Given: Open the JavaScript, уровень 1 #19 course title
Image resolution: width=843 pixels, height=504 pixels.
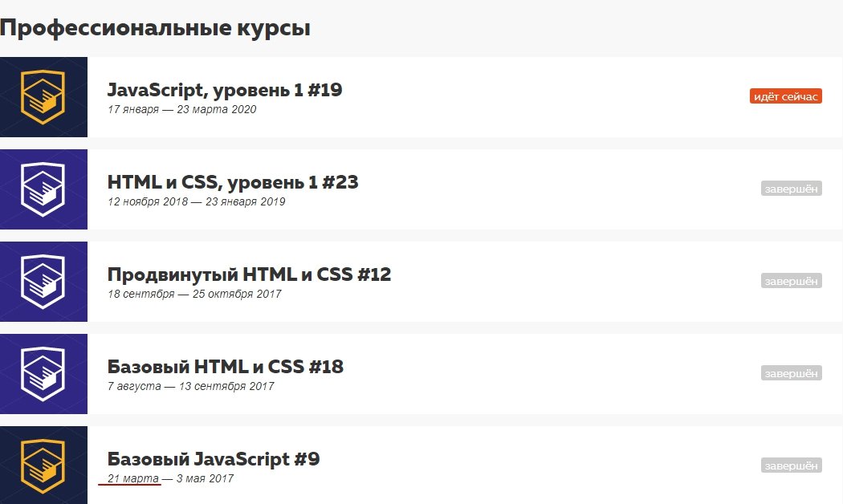Looking at the screenshot, I should [x=225, y=90].
